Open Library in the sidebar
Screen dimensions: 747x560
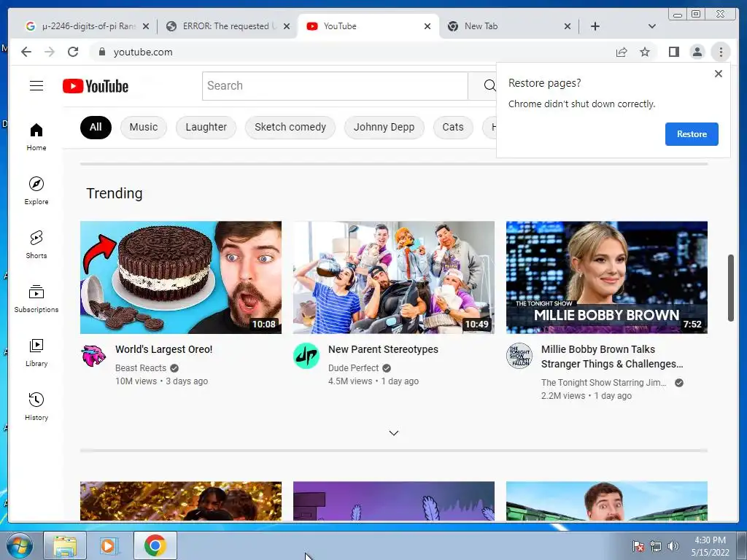point(36,352)
